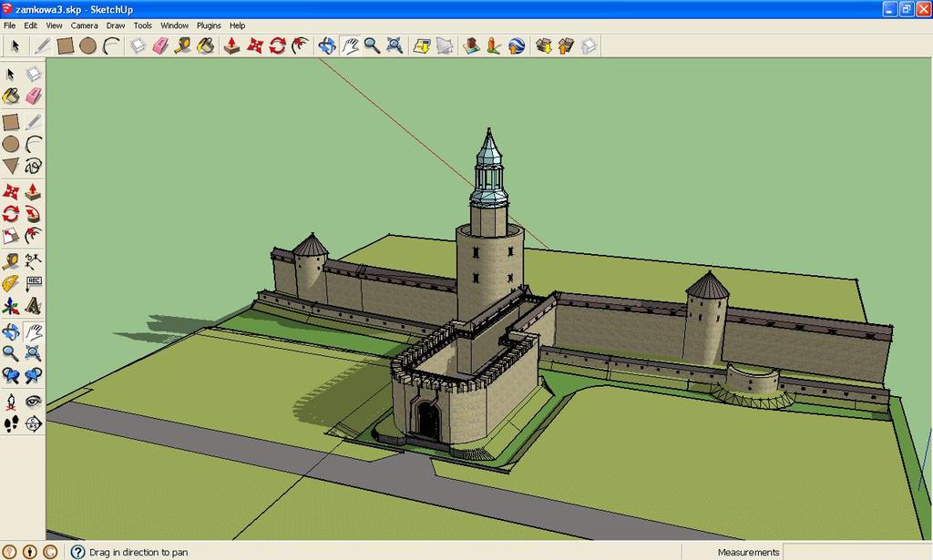
Task: Open the Help menu
Action: (x=238, y=25)
